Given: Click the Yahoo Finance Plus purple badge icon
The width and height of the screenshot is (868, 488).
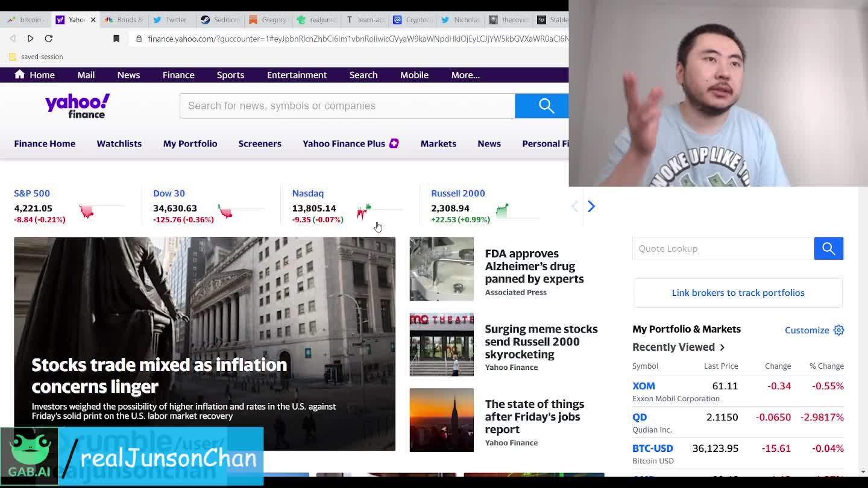Looking at the screenshot, I should coord(394,143).
